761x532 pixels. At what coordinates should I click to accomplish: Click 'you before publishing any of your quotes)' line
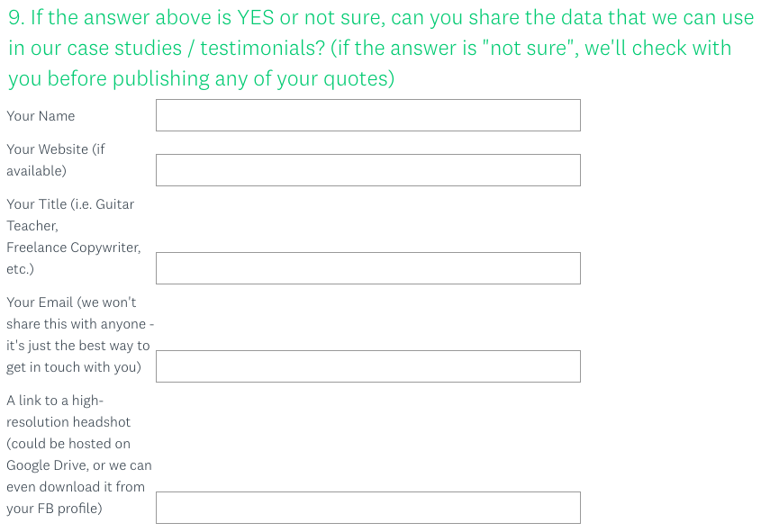[x=202, y=79]
